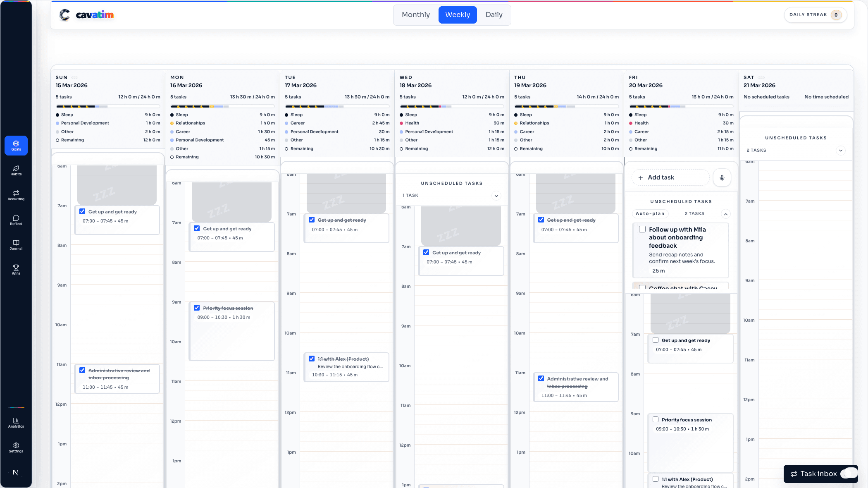Click Monday's Priority focus session title
The height and width of the screenshot is (488, 868).
click(228, 308)
